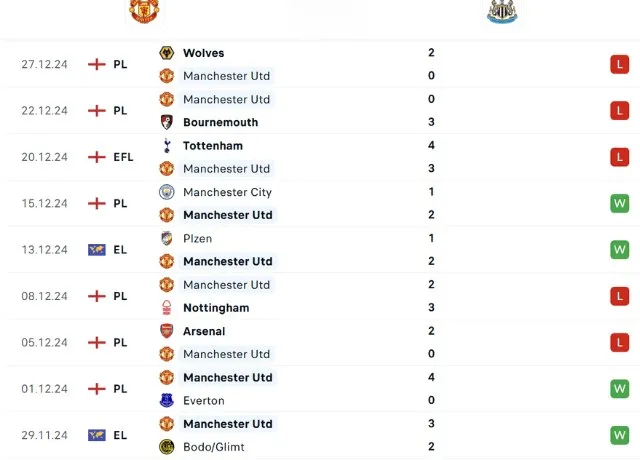Click the Manchester United crest at top
The width and height of the screenshot is (640, 460).
pos(144,11)
